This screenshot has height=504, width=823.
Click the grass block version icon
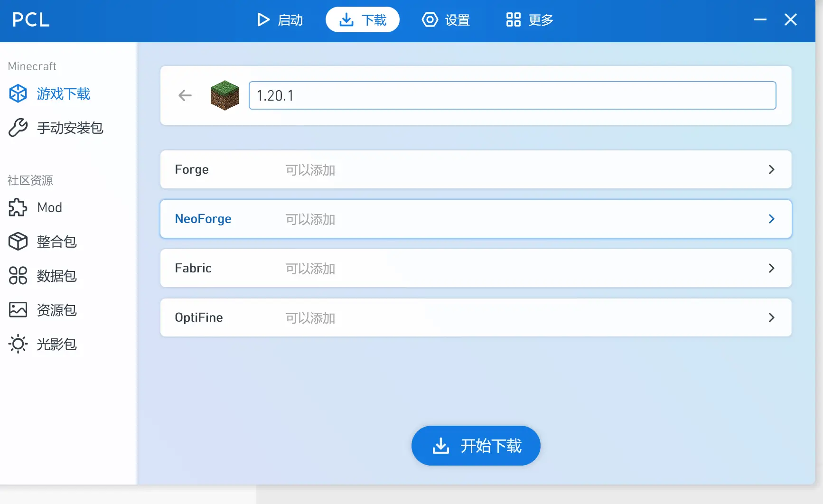tap(225, 95)
